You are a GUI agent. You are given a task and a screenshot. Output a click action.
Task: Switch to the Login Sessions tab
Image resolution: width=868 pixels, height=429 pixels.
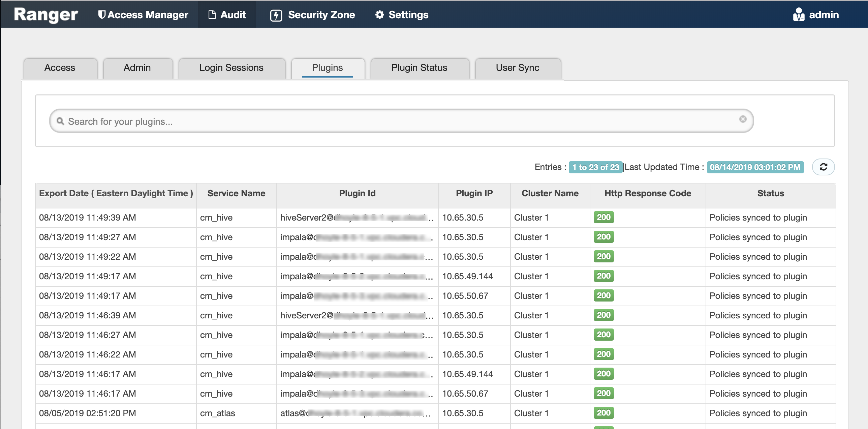[231, 68]
